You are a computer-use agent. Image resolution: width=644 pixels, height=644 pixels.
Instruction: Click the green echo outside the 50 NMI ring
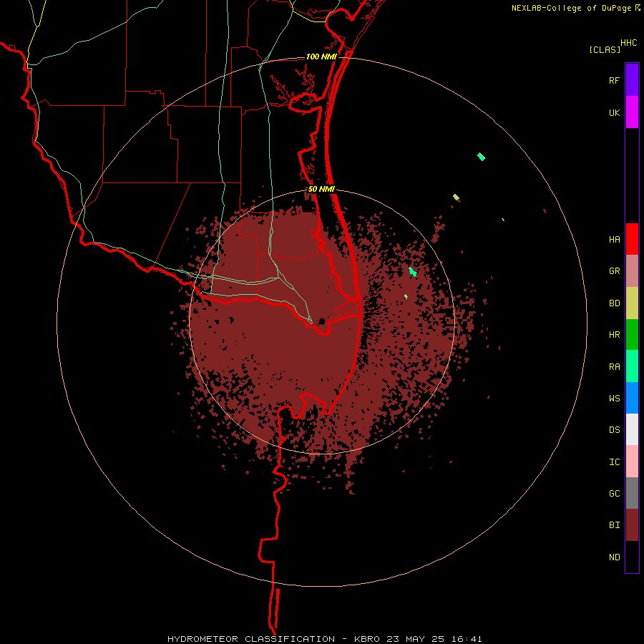pyautogui.click(x=481, y=157)
